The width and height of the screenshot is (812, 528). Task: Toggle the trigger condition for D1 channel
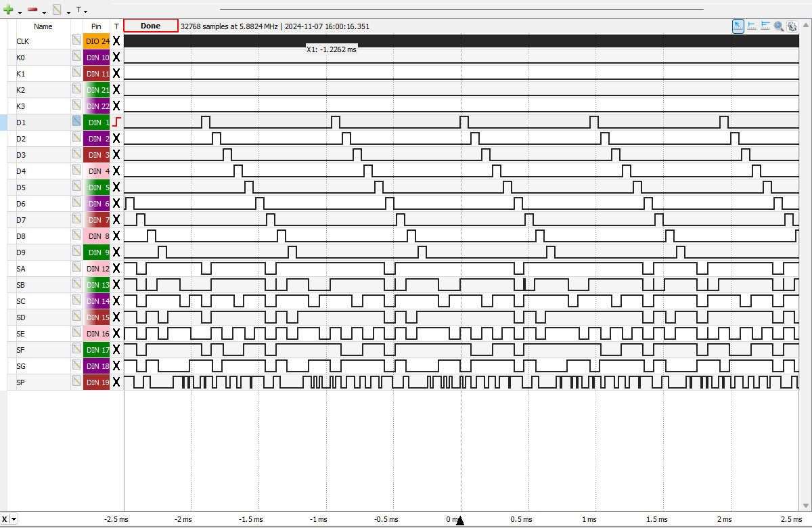point(116,122)
